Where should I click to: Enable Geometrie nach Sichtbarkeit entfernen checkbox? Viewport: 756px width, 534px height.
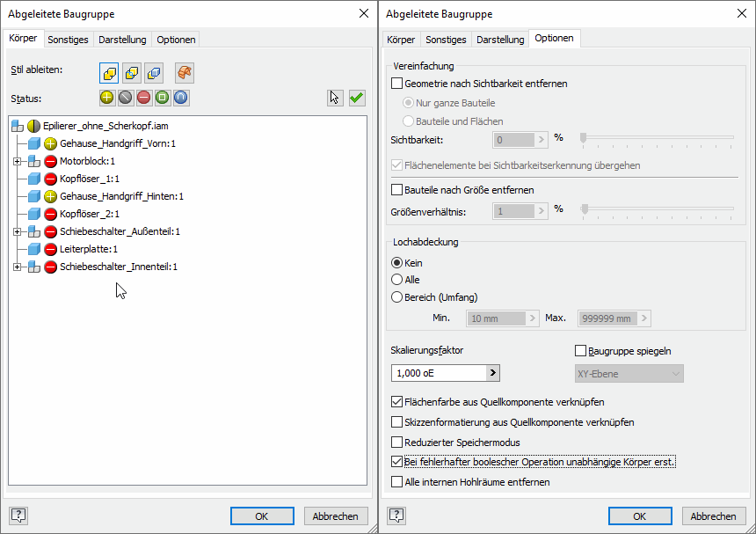(x=396, y=84)
